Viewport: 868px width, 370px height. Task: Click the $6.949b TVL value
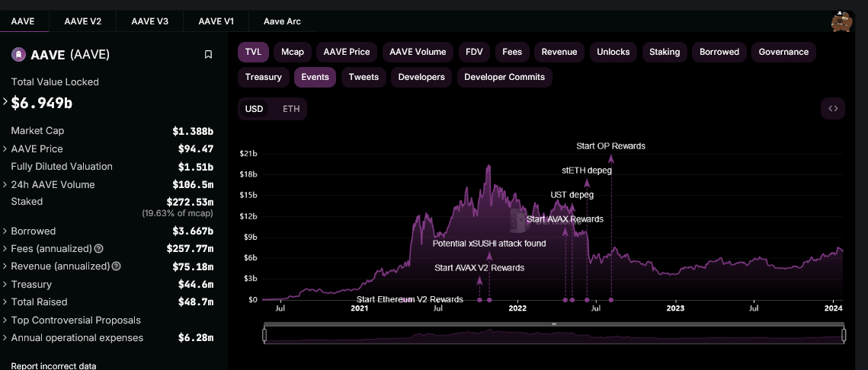42,103
